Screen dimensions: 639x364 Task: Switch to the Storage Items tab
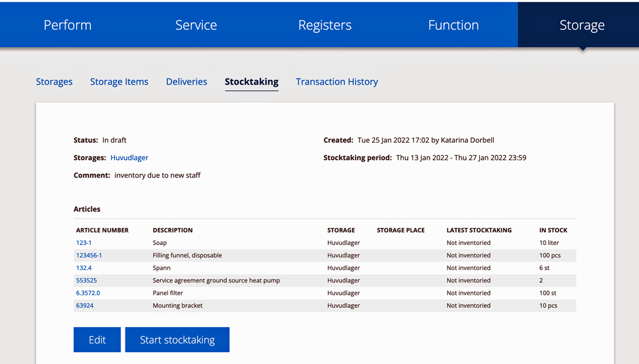click(x=119, y=82)
